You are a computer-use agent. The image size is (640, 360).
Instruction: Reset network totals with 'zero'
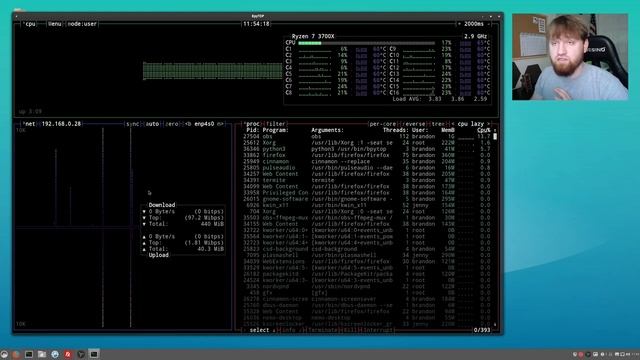(172, 124)
